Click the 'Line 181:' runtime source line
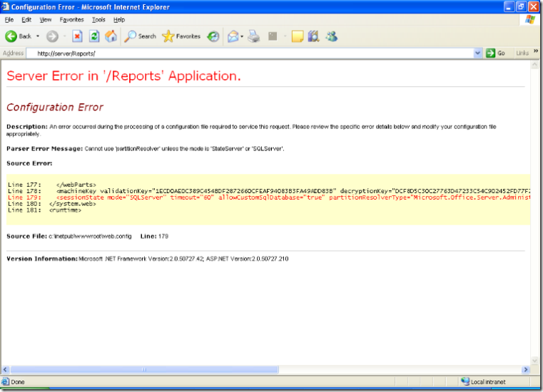The width and height of the screenshot is (543, 392). tap(44, 210)
